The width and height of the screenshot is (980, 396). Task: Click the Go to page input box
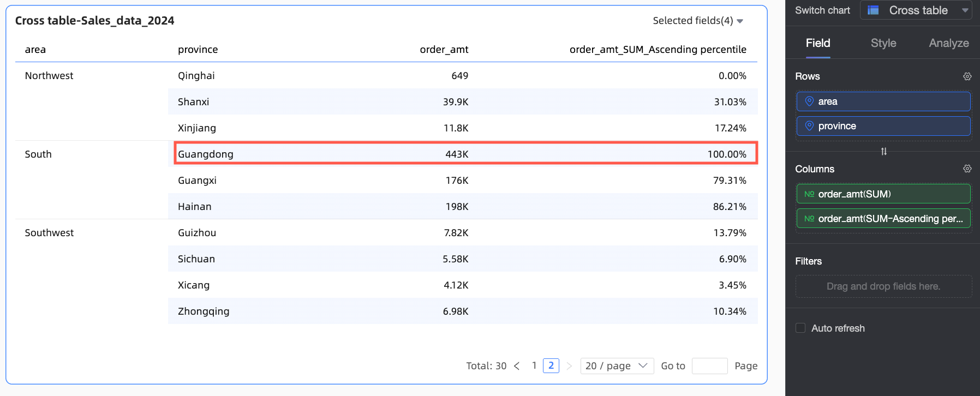[709, 366]
